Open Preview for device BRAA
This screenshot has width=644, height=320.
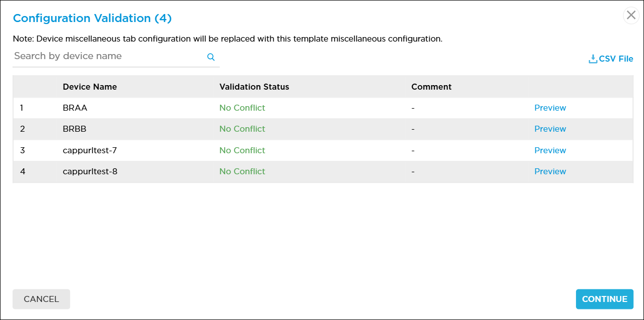tap(550, 108)
